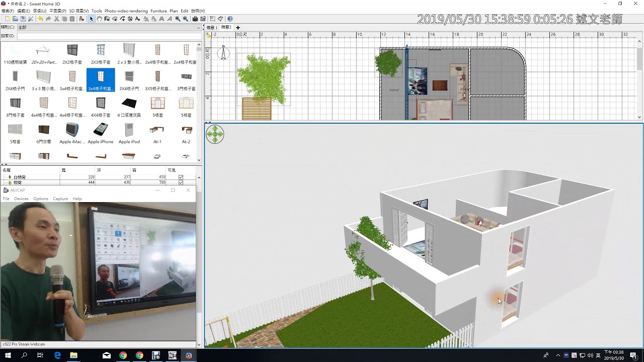This screenshot has height=362, width=644.
Task: Select Apple iMac catalog item
Action: (x=72, y=133)
